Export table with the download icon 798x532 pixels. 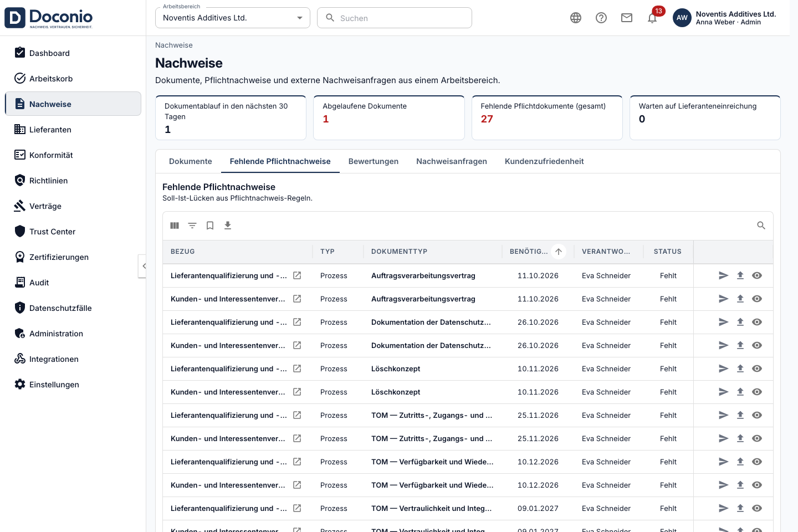point(228,226)
